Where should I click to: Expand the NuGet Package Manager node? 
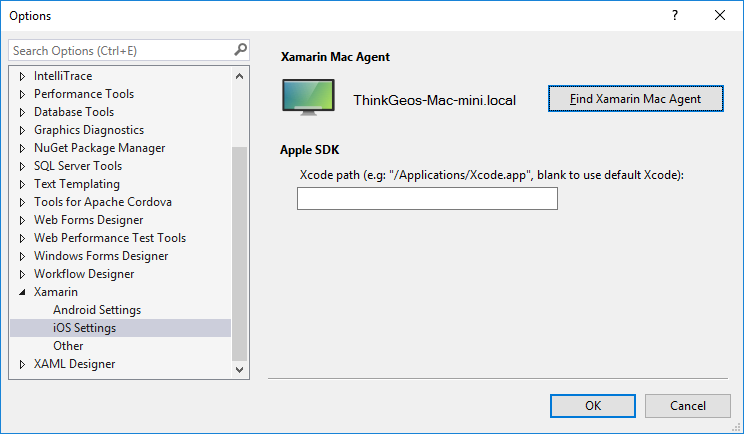(22, 148)
